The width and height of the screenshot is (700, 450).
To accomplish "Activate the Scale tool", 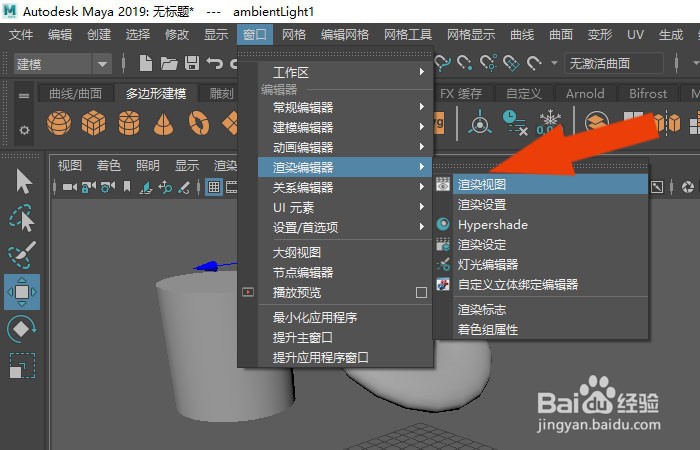I will tap(22, 366).
